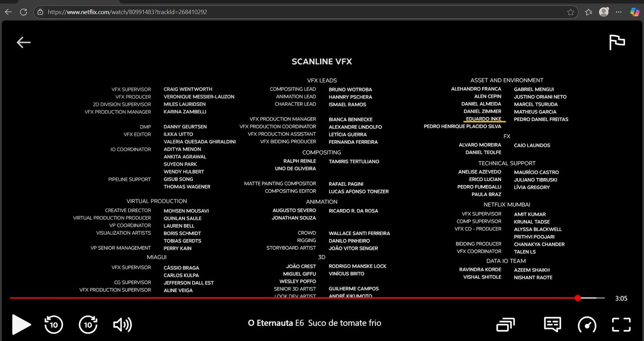This screenshot has height=341, width=644.
Task: Click the DATA IO TEAM heading
Action: coord(506,261)
